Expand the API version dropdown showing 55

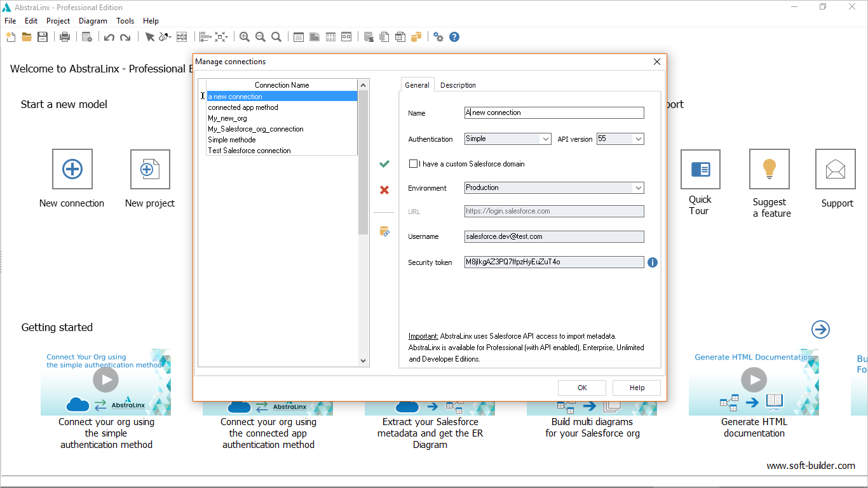coord(637,139)
